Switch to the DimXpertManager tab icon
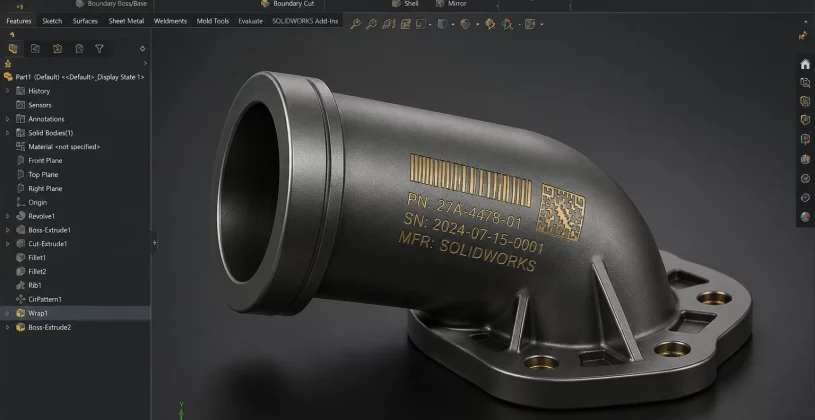 tap(79, 48)
